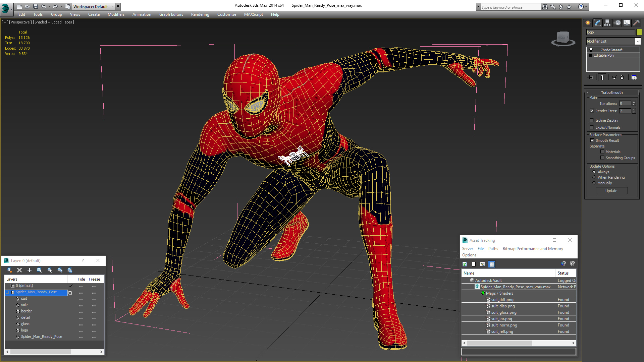The height and width of the screenshot is (362, 644).
Task: Click Remove Modifier trash icon
Action: click(x=622, y=77)
